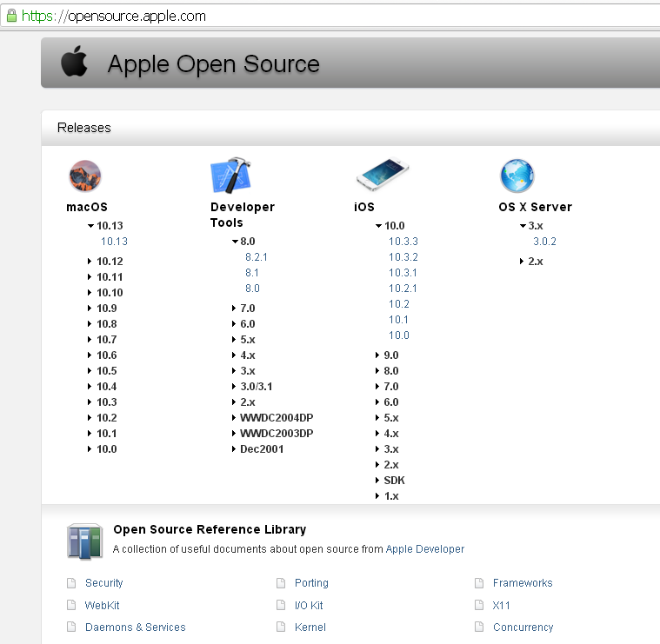Viewport: 660px width, 644px height.
Task: Open the iOS 10.2 link
Action: tap(399, 303)
